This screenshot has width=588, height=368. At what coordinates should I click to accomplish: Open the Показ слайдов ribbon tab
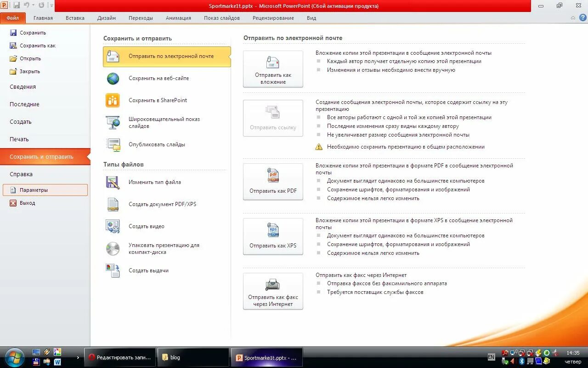(x=222, y=18)
